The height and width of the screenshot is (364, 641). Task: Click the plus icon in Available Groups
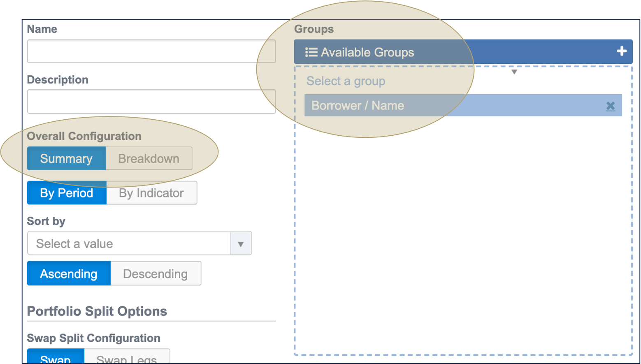tap(621, 51)
